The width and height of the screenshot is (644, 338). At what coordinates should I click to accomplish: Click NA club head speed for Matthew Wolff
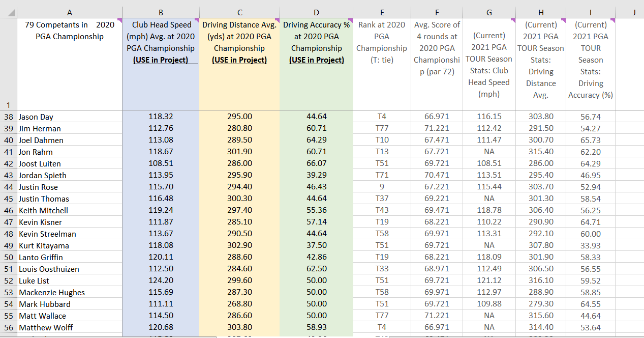489,327
